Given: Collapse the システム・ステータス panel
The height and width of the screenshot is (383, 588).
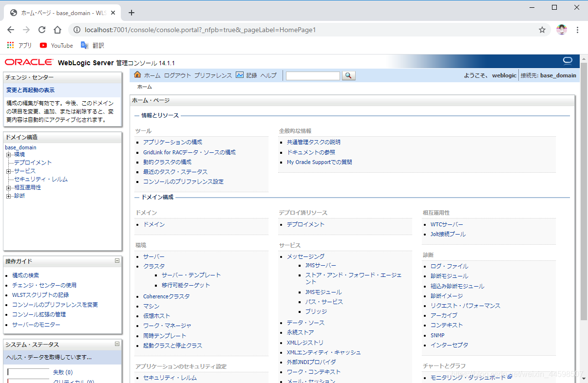Looking at the screenshot, I should coord(117,344).
